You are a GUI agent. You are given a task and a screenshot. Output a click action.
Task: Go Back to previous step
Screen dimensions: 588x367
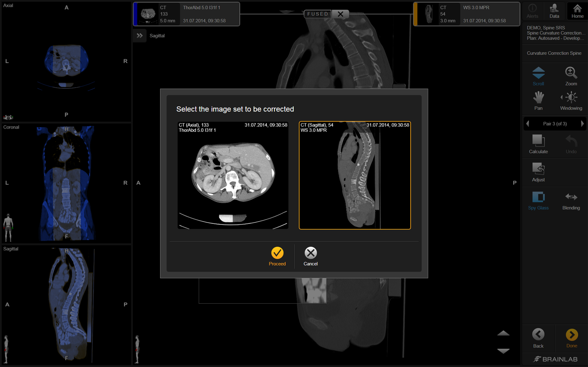538,338
